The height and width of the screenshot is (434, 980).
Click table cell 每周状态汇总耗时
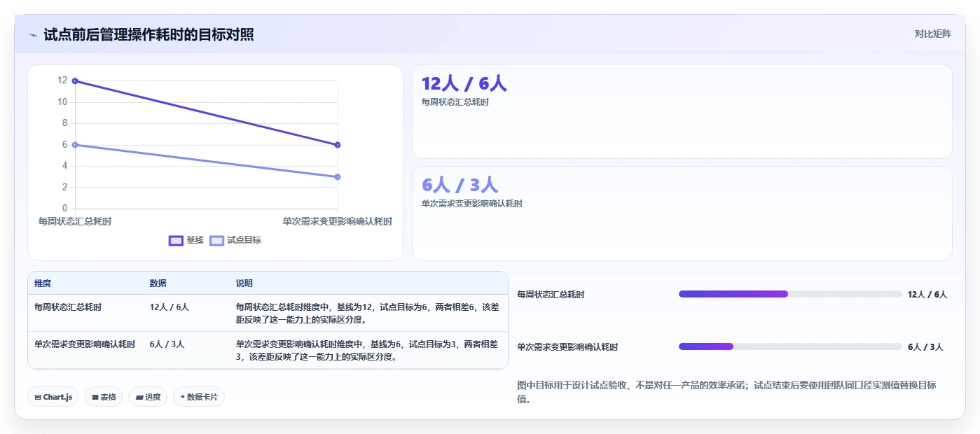pos(68,307)
